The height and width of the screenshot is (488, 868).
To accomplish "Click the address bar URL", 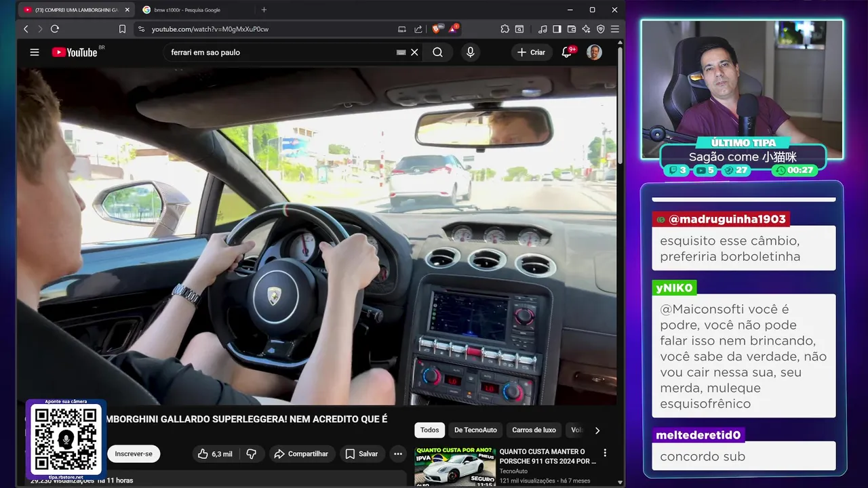I will tap(210, 29).
